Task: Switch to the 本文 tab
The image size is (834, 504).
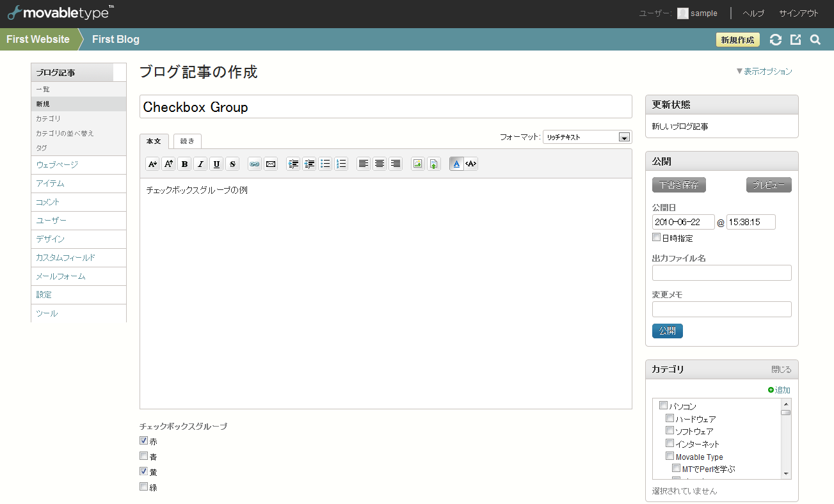Action: [154, 141]
